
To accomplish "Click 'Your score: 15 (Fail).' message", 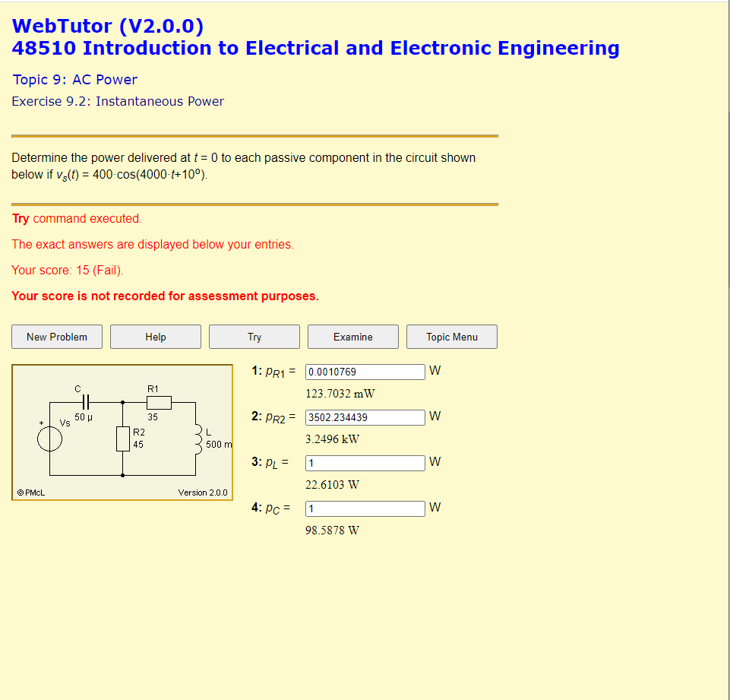I will (x=68, y=270).
